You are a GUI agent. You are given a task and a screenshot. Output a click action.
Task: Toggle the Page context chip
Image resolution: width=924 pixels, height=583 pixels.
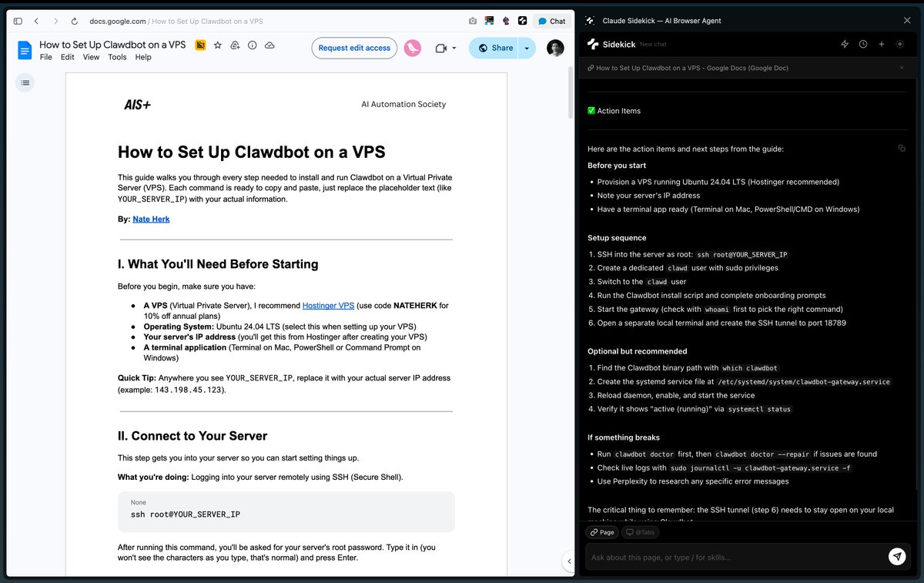(x=602, y=532)
